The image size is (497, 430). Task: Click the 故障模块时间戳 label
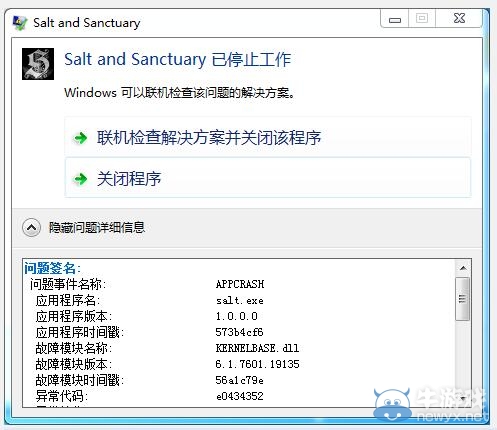click(80, 380)
